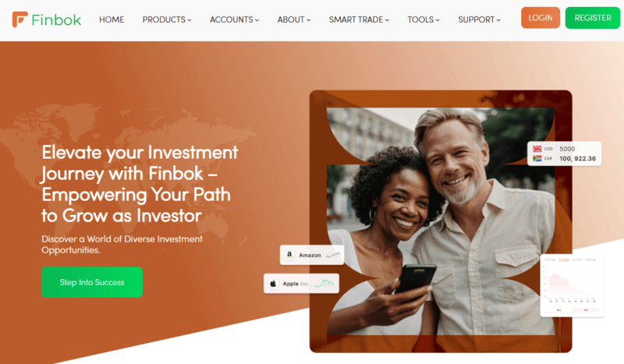Click the Apple logo icon

point(273,283)
